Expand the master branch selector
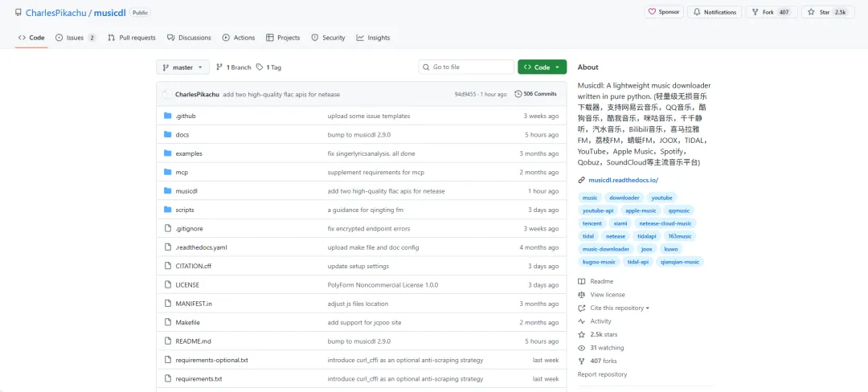The image size is (868, 392). pos(182,67)
